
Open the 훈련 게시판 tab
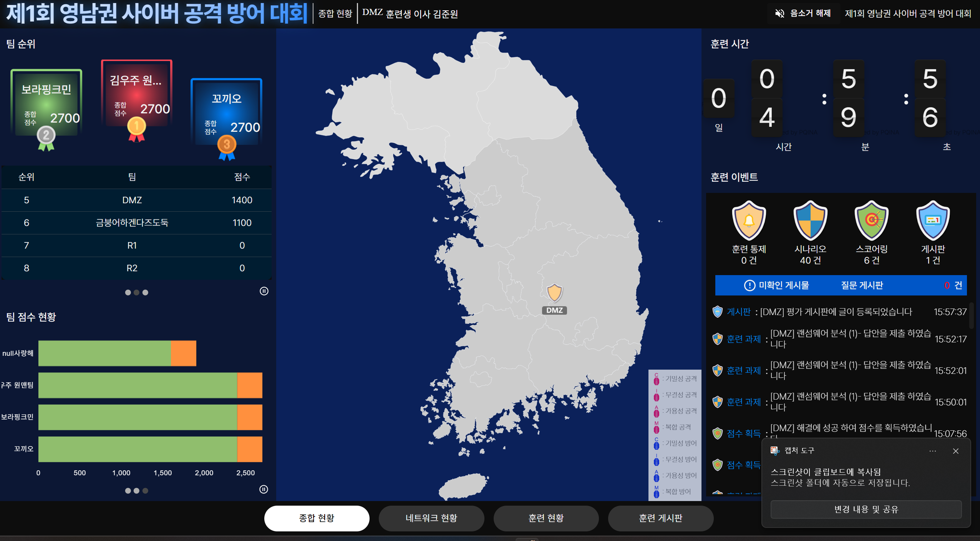[660, 518]
